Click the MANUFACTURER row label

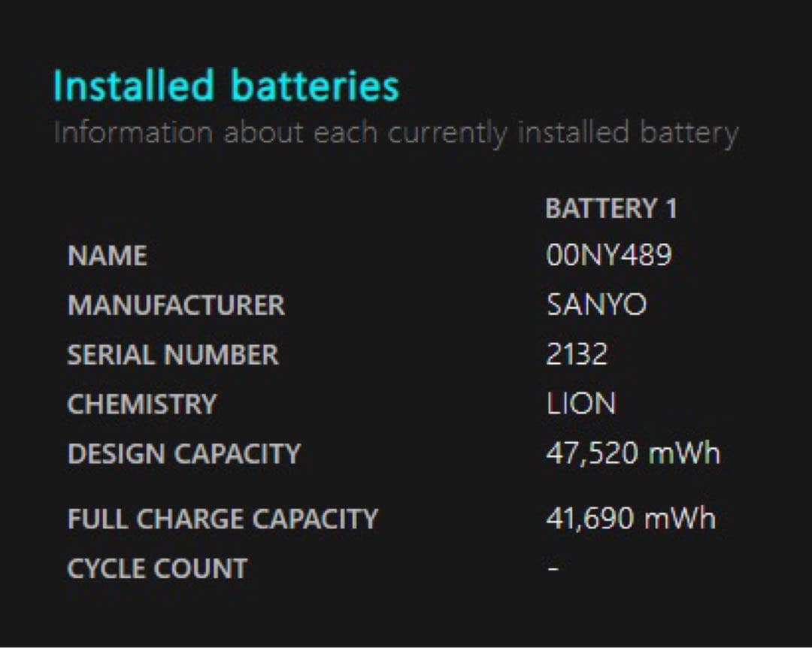176,305
